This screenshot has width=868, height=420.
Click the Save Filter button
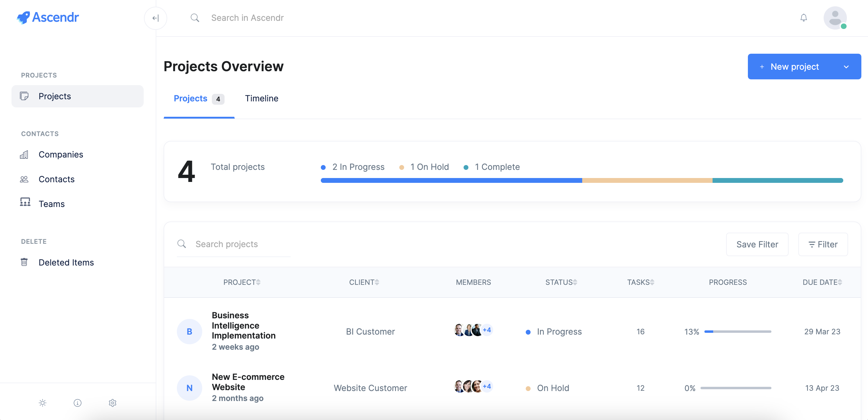click(757, 244)
